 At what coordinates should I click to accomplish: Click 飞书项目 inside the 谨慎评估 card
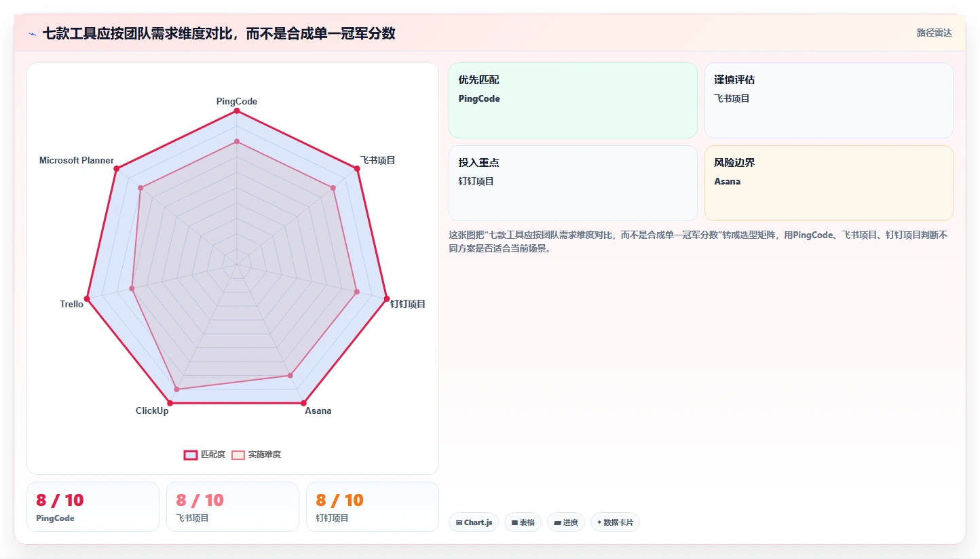732,98
